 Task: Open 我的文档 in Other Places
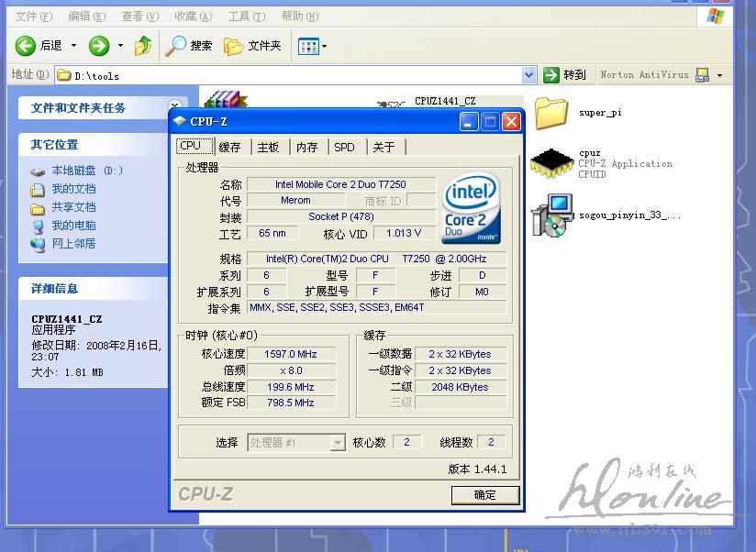pos(73,189)
